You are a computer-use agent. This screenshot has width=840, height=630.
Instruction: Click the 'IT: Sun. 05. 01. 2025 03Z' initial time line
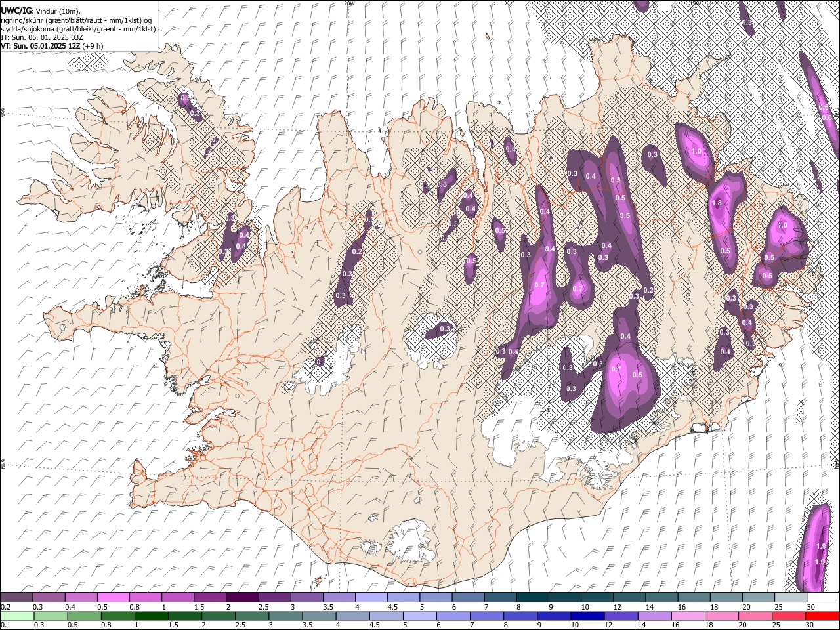tap(42, 37)
